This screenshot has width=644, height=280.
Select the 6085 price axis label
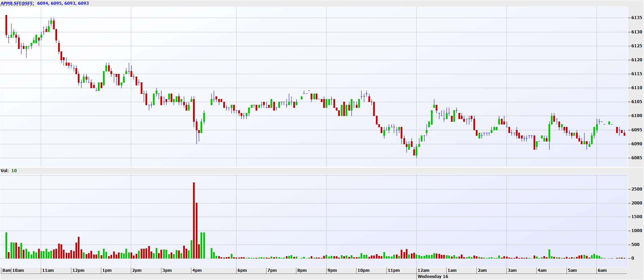coord(637,158)
